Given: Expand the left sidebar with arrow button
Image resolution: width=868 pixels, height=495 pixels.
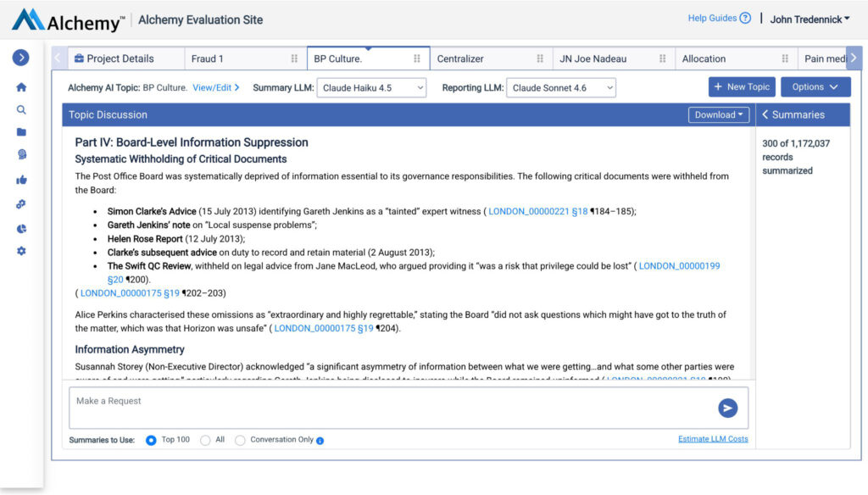Looking at the screenshot, I should point(21,58).
